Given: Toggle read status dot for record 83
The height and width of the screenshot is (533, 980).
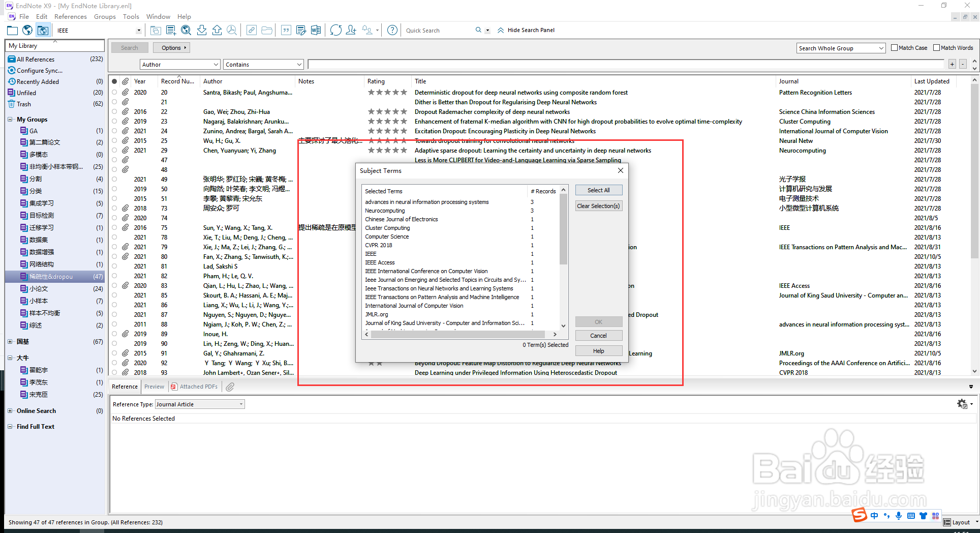Looking at the screenshot, I should coord(114,286).
